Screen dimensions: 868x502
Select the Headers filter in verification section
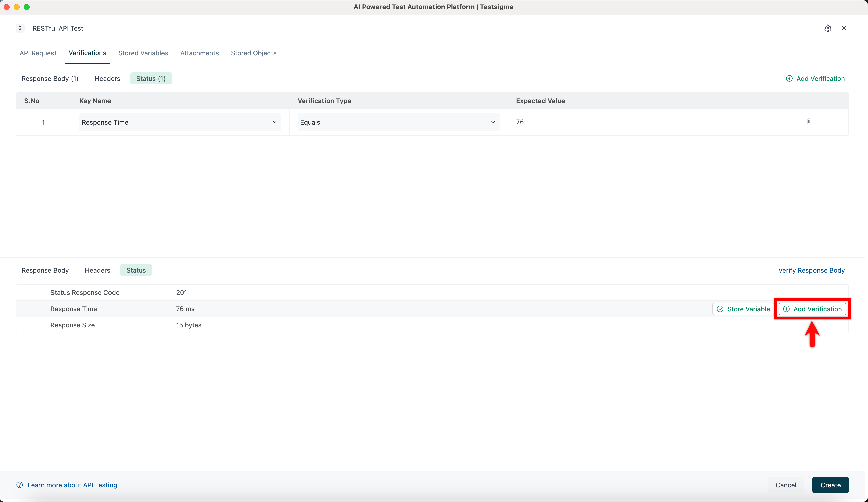pos(107,78)
